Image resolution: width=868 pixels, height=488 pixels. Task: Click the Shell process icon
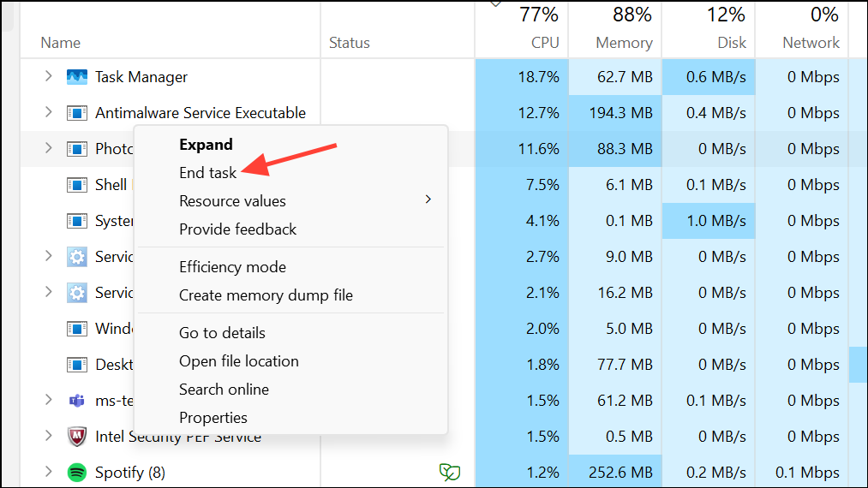[x=77, y=185]
